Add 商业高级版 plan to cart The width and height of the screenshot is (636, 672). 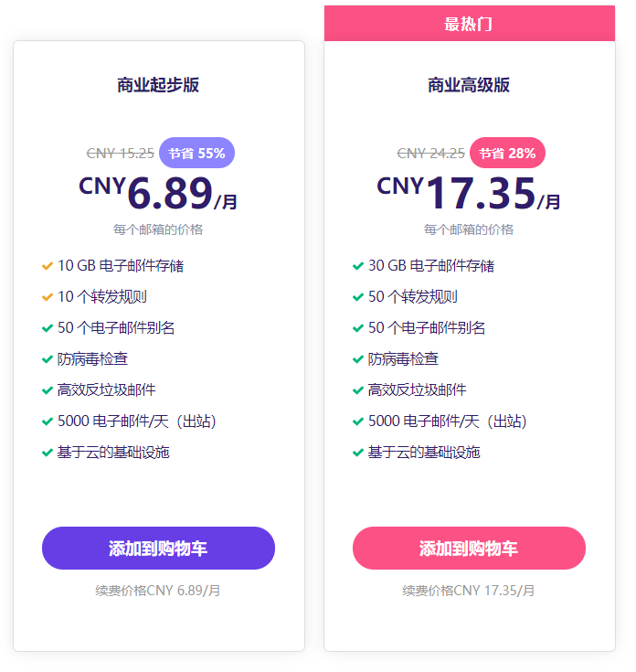[469, 549]
